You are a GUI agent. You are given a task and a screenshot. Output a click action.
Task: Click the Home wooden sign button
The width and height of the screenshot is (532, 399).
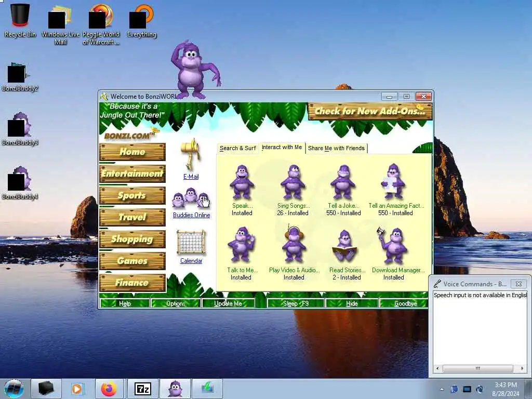click(x=132, y=152)
